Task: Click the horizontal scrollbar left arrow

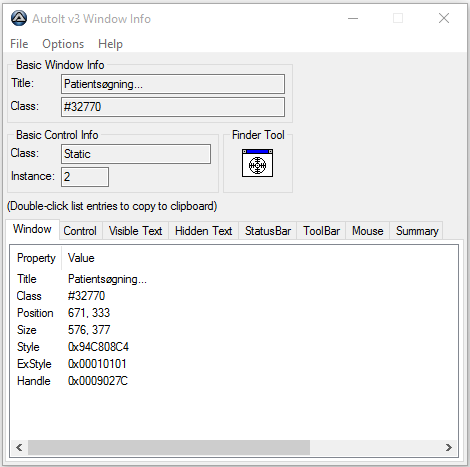Action: [19, 447]
